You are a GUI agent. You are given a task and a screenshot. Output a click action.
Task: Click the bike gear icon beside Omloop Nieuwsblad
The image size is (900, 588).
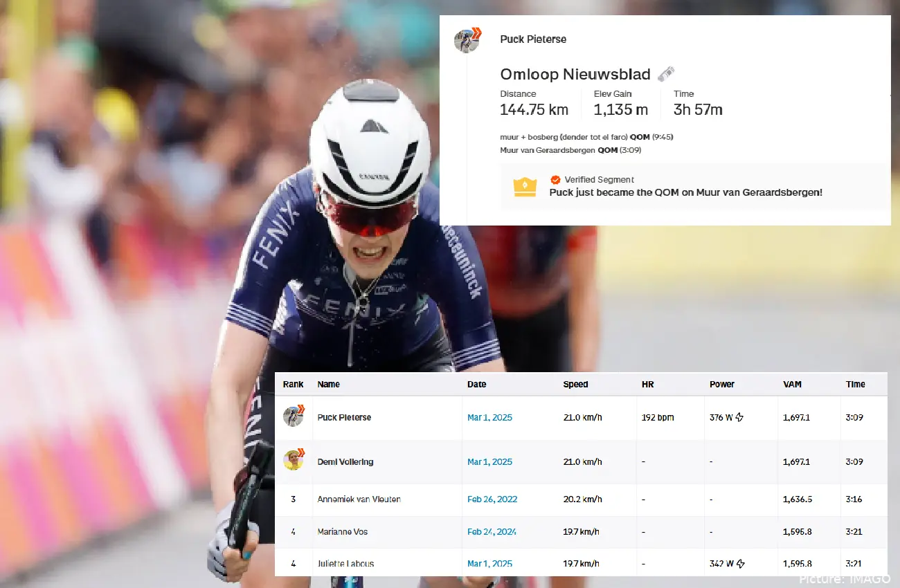[666, 74]
